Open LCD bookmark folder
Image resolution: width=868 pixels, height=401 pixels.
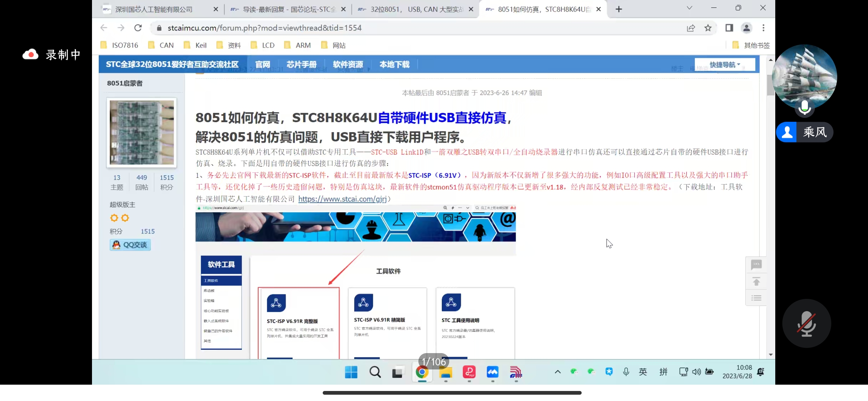click(263, 45)
